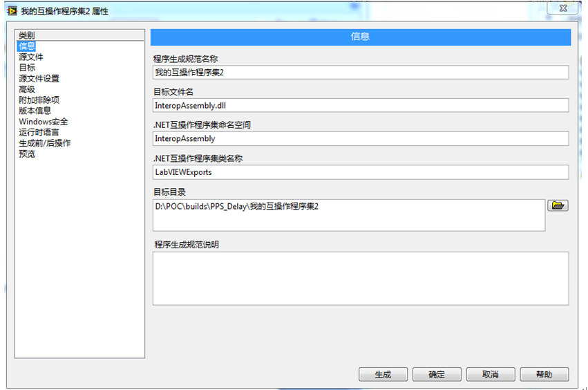Click the 程序生成规范名称 label
Viewport: 588px width, 390px height.
pos(186,59)
